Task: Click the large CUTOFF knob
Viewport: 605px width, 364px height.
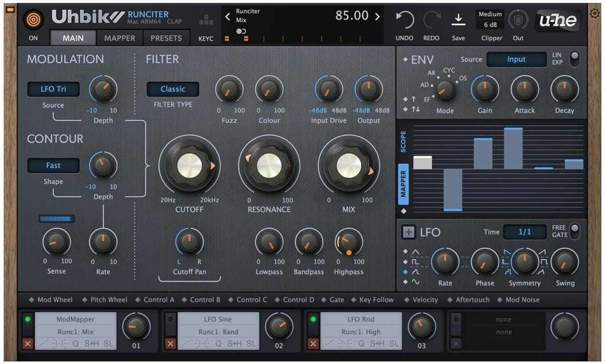Action: [x=190, y=166]
